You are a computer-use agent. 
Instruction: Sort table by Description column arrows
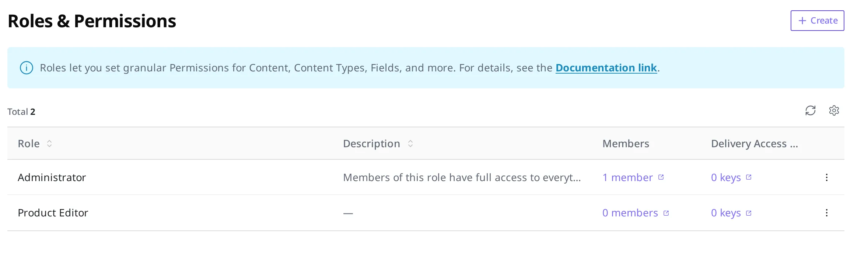click(x=410, y=144)
